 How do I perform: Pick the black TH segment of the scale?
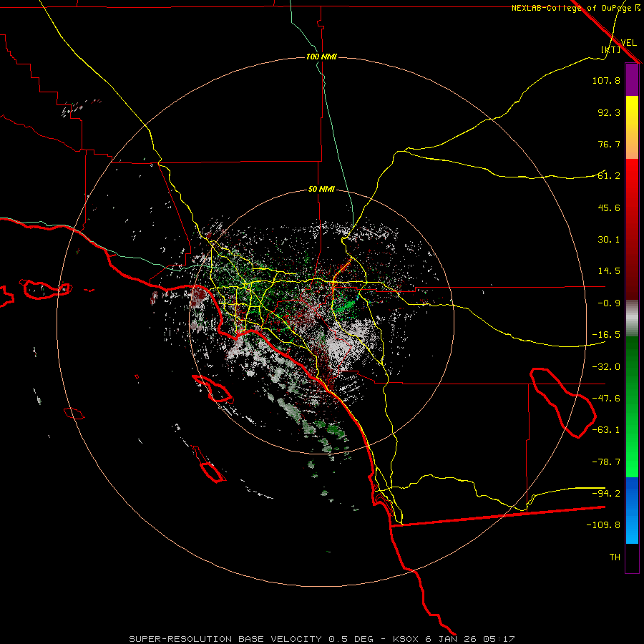click(632, 557)
